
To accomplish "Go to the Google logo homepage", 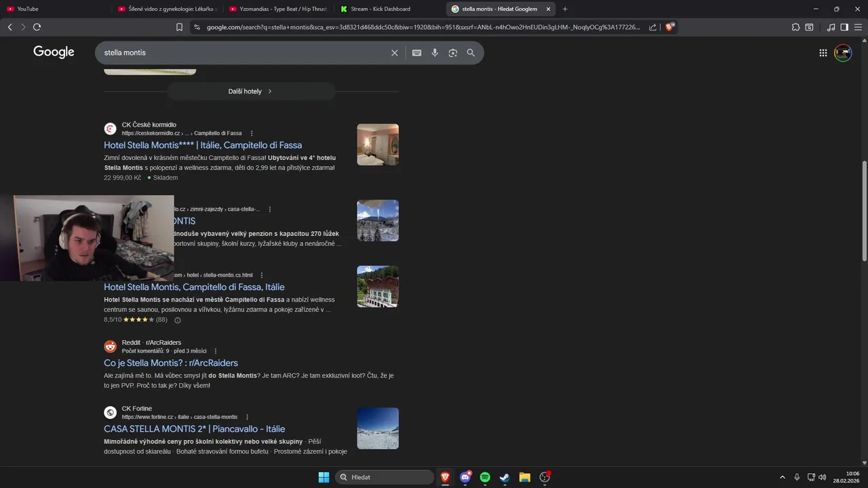I will pos(54,52).
